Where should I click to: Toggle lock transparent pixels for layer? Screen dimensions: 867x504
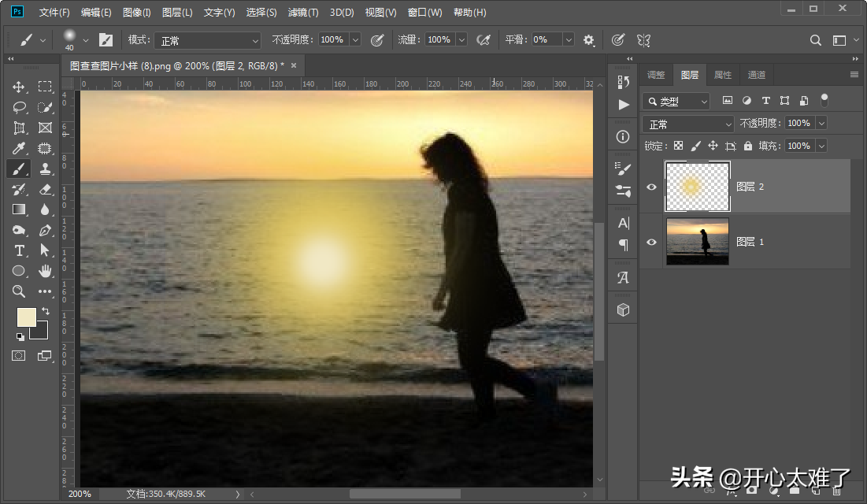[677, 146]
